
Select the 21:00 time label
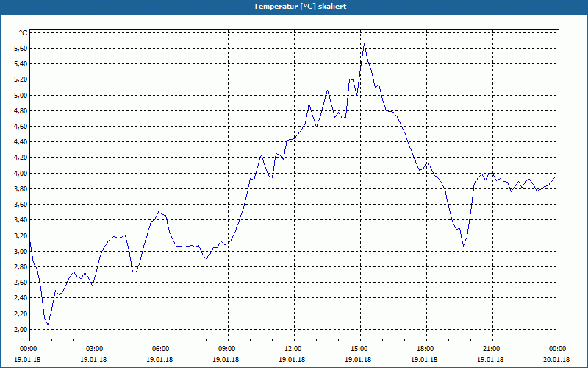click(x=492, y=349)
